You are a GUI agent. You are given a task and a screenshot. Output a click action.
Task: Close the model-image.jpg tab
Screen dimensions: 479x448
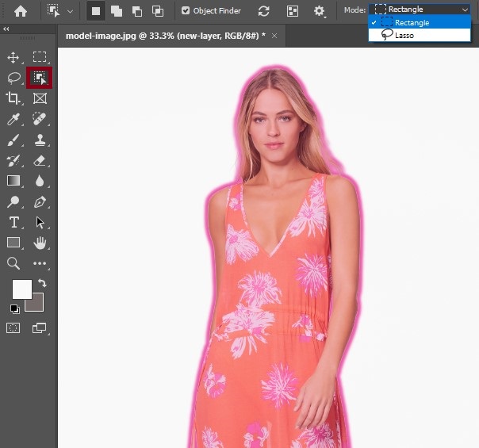click(274, 36)
